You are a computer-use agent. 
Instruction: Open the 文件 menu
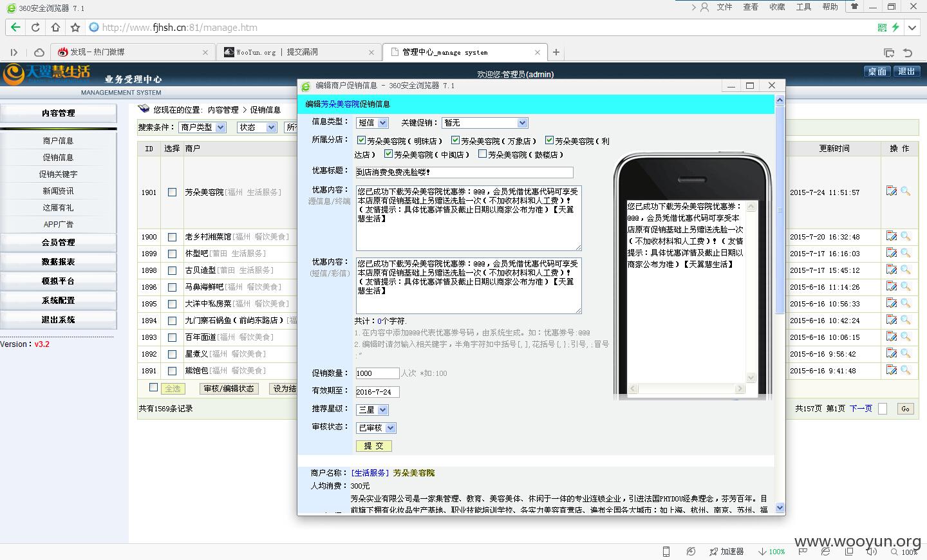click(725, 7)
